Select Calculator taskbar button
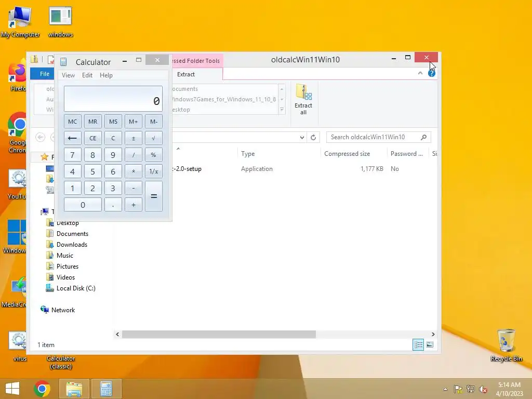The width and height of the screenshot is (532, 399). pos(106,389)
